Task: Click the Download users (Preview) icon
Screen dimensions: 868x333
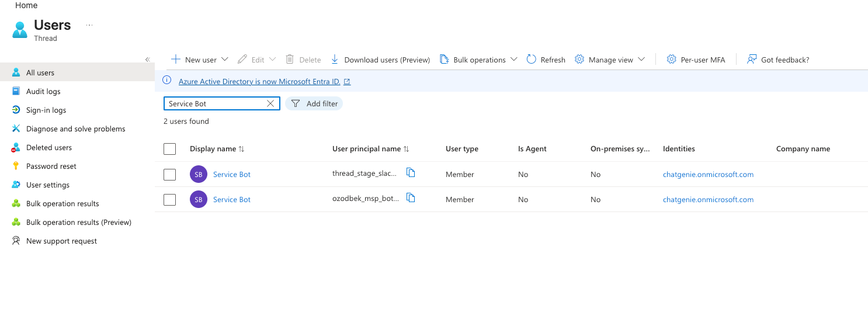Action: (x=335, y=60)
